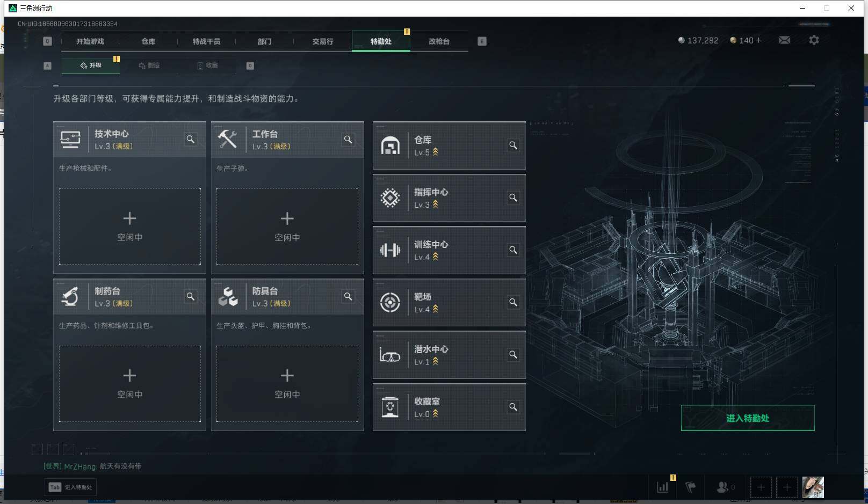Open the 技术中心 details via its magnifier icon
This screenshot has width=868, height=504.
click(x=191, y=140)
